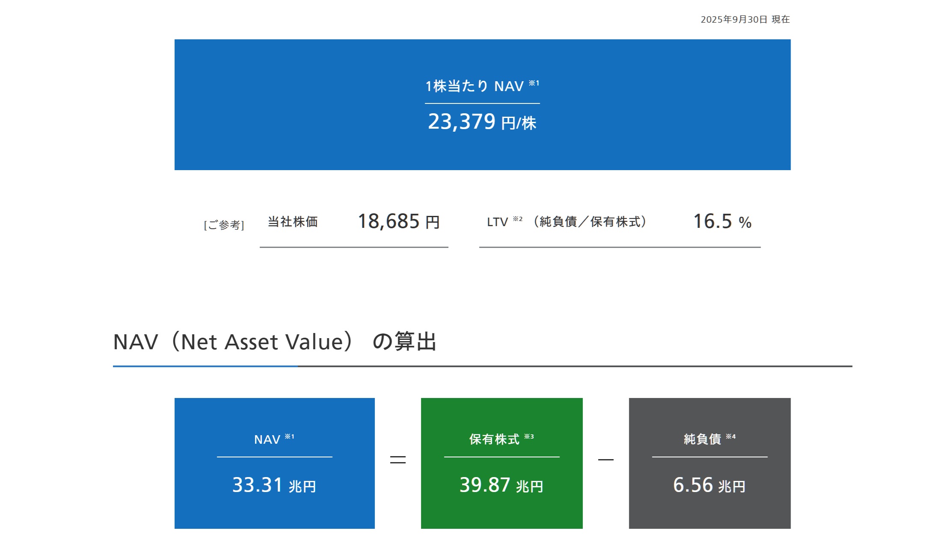Click the ※2 footnote marker next to LTV
The width and height of the screenshot is (934, 560).
click(518, 219)
